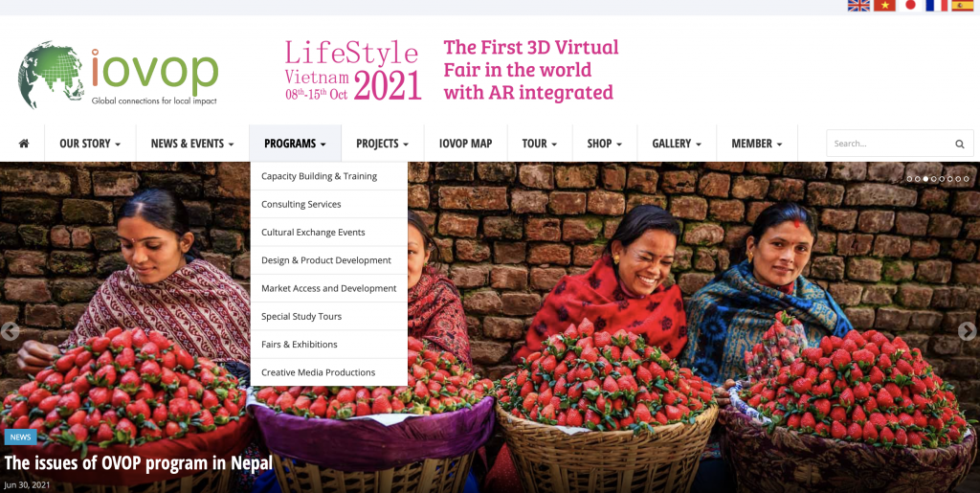This screenshot has height=493, width=980.
Task: Click the search magnifier icon
Action: [x=959, y=144]
